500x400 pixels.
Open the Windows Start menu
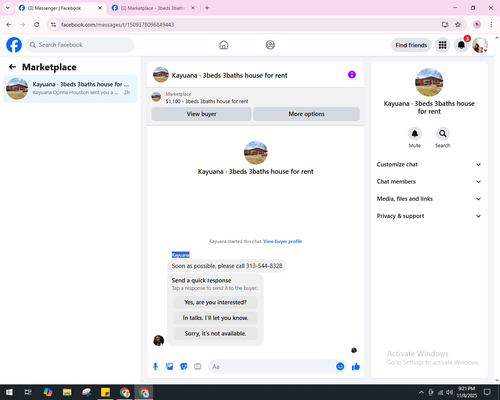click(x=9, y=392)
